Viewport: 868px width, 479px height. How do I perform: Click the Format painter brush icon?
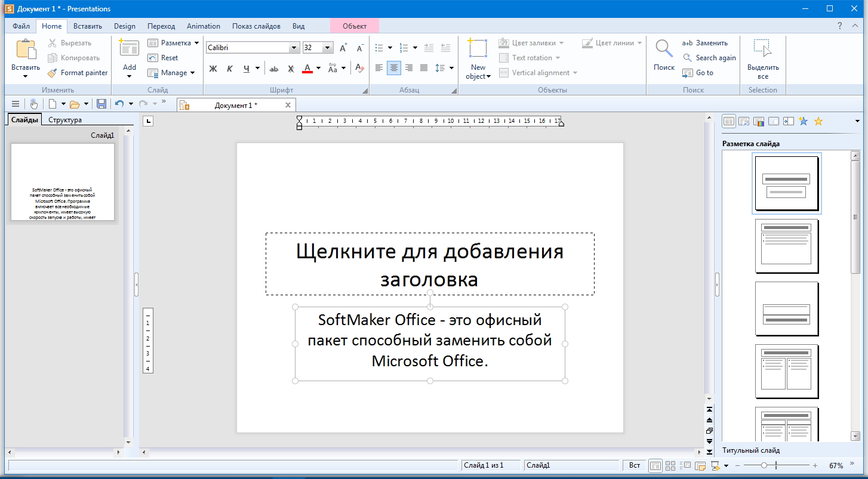pos(53,73)
